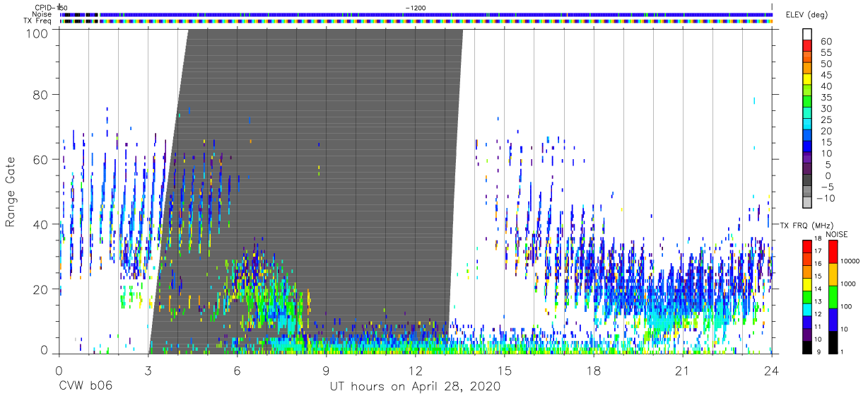Click the '30' elevation colorbar label
868x401 pixels.
pyautogui.click(x=826, y=108)
